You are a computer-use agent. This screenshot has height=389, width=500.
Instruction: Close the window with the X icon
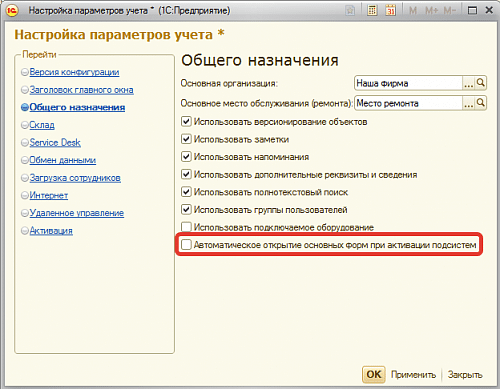pos(489,11)
